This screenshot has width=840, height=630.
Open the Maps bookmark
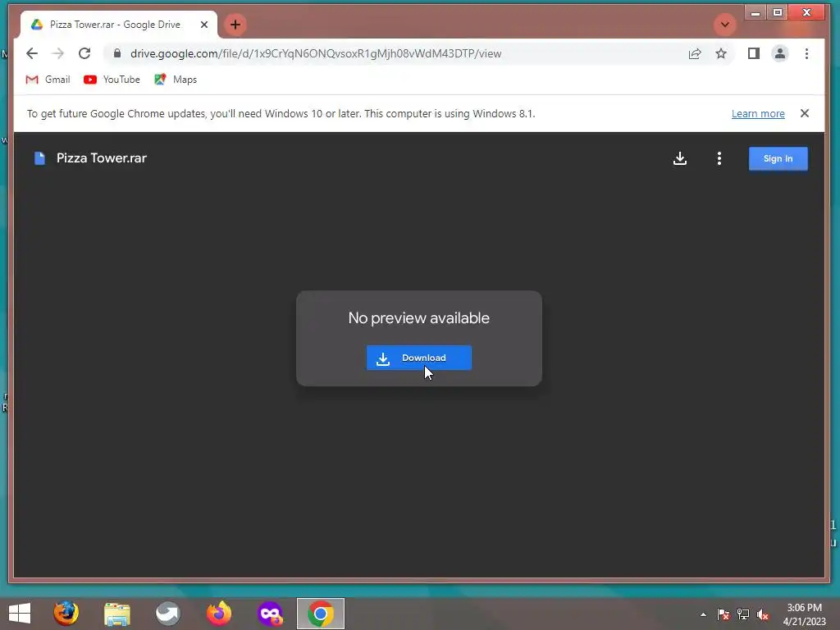coord(176,80)
